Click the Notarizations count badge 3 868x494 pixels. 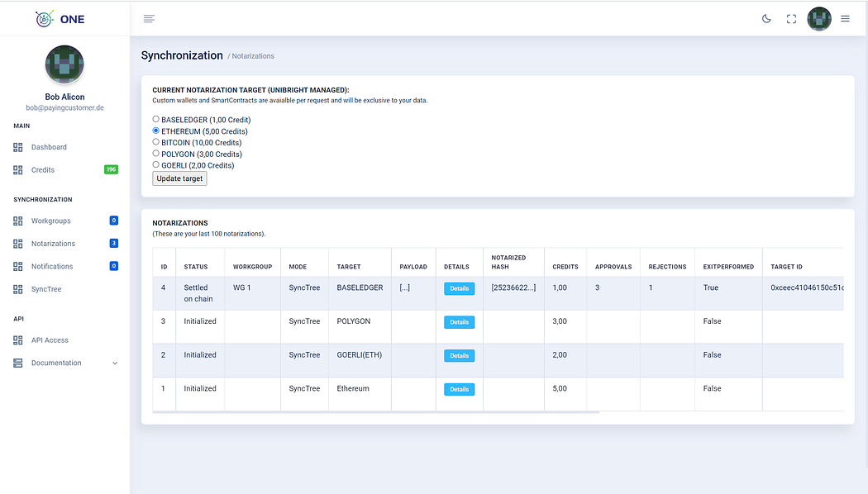point(114,243)
